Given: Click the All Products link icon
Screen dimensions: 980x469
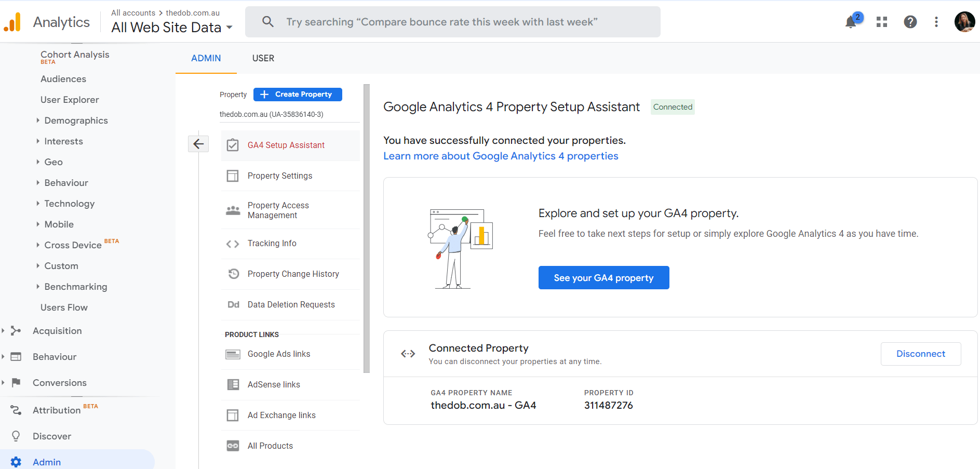Looking at the screenshot, I should tap(233, 446).
